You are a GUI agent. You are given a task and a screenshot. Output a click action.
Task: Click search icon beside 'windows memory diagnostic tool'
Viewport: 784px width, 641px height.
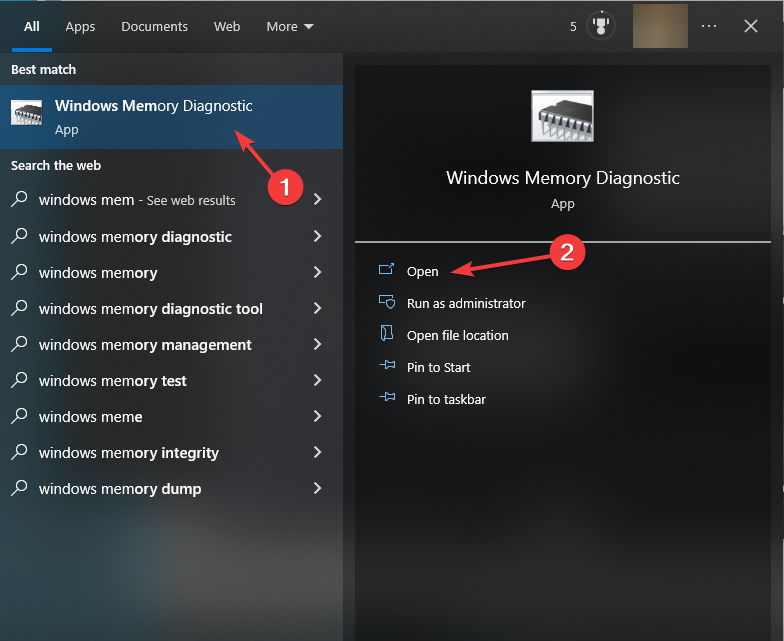coord(19,308)
